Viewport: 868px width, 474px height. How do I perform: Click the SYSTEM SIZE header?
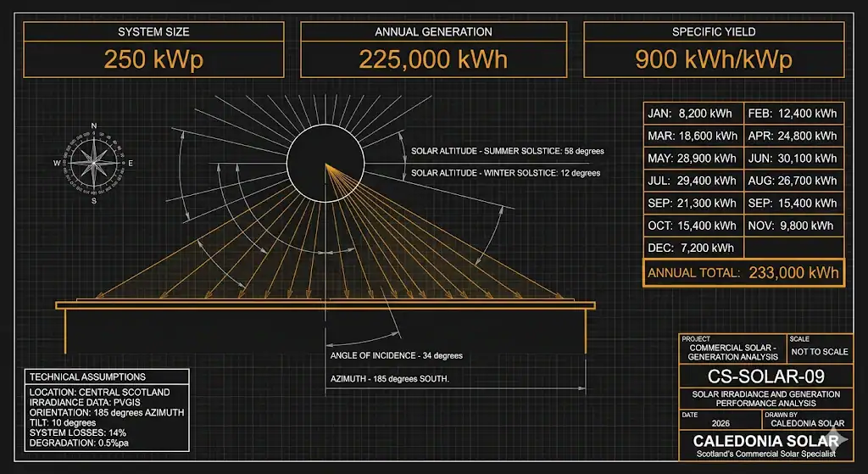coord(154,32)
